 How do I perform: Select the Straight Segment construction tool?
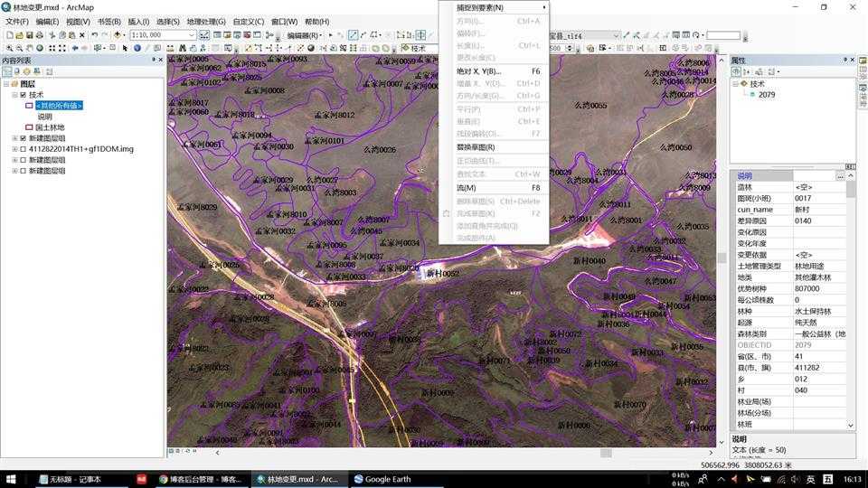353,35
